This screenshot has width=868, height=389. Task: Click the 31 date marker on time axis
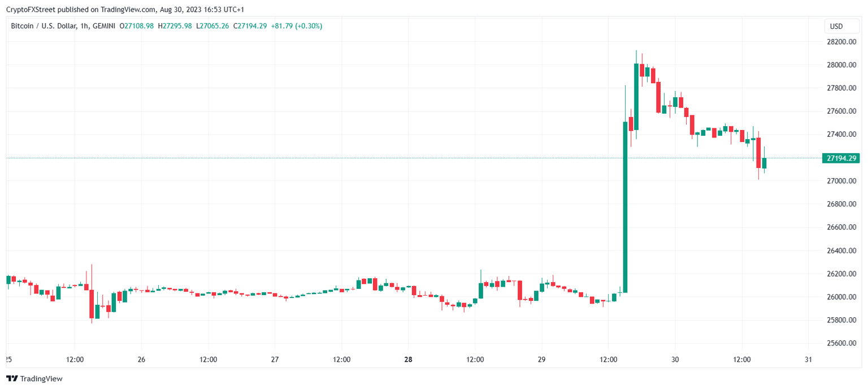point(808,360)
